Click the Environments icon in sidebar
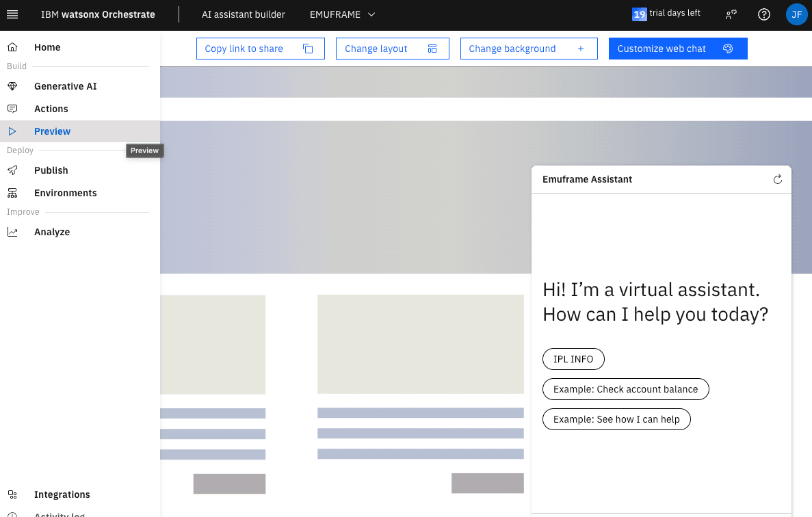Screen dimensions: 812x517 12,193
